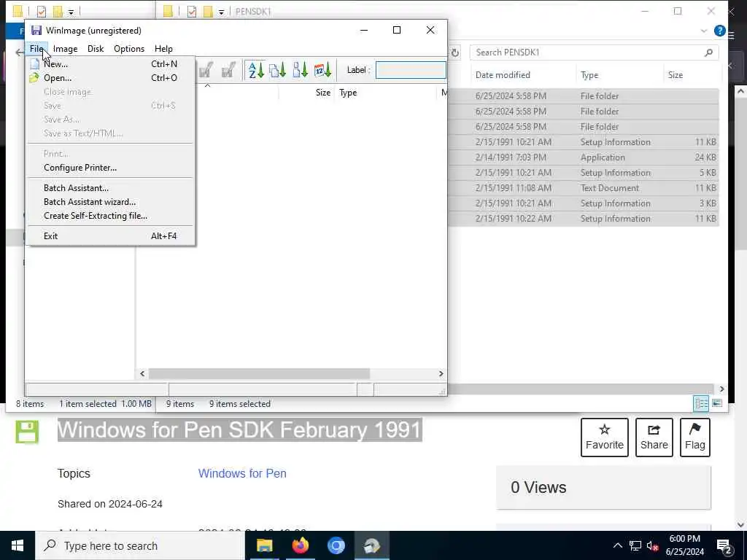Sort WinImage files by type icon
747x560 pixels.
coord(278,70)
